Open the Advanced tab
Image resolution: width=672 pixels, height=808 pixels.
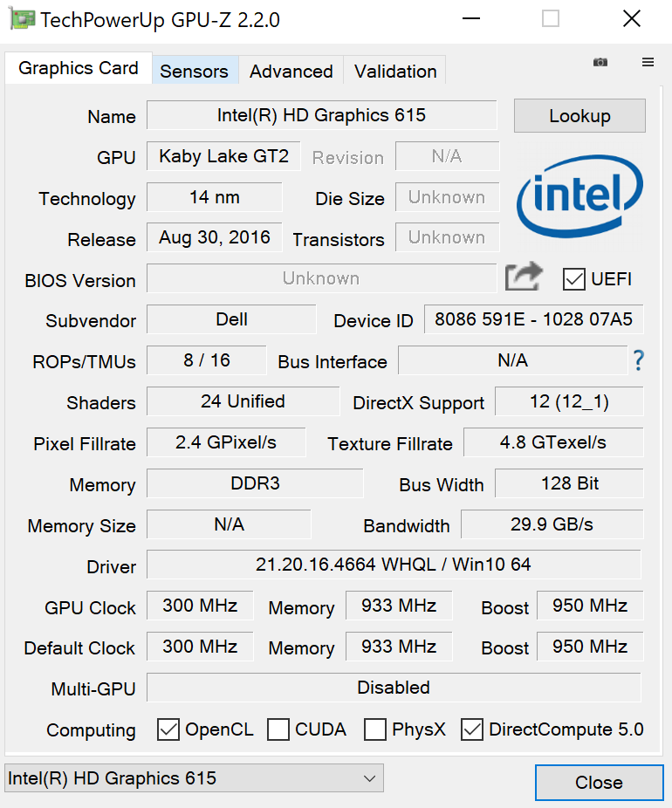291,72
